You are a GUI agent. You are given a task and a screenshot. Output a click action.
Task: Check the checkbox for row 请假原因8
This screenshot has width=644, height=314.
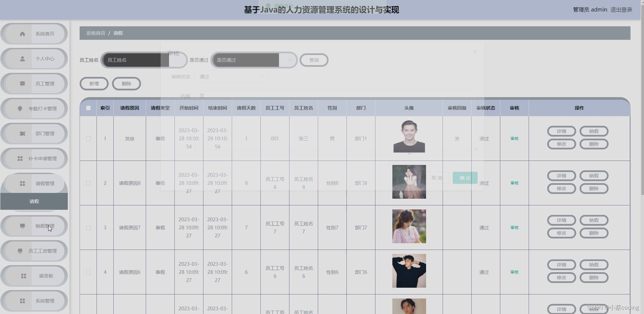pyautogui.click(x=88, y=183)
